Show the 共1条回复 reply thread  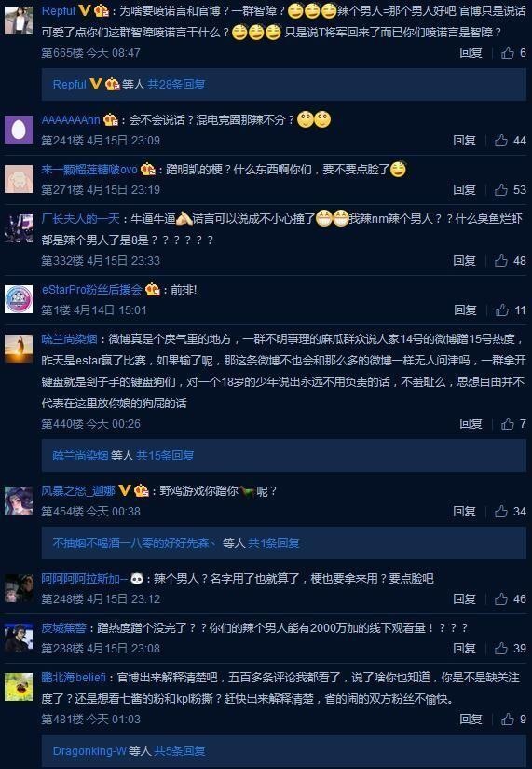(x=274, y=542)
